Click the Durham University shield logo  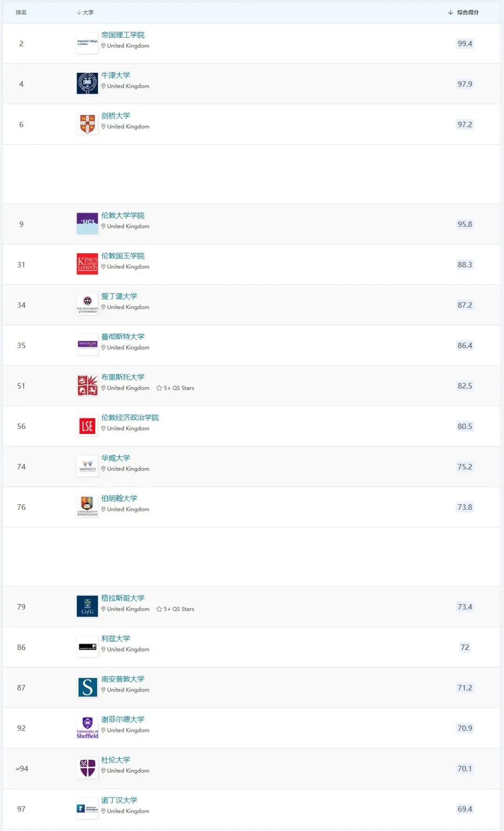87,768
